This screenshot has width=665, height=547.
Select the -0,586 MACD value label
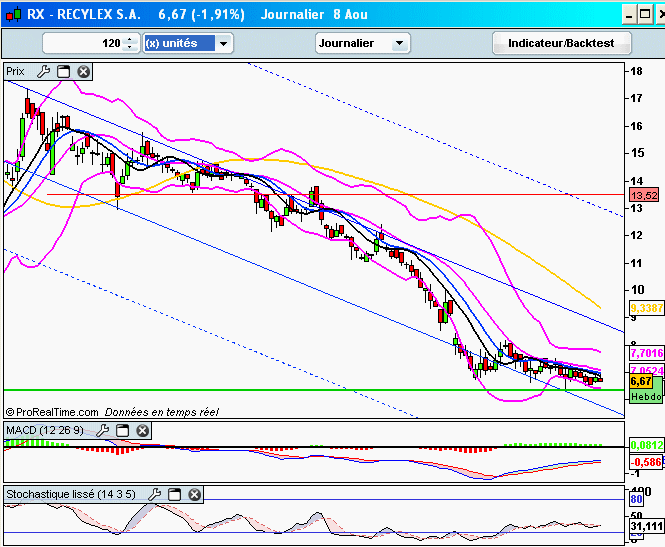pos(646,462)
